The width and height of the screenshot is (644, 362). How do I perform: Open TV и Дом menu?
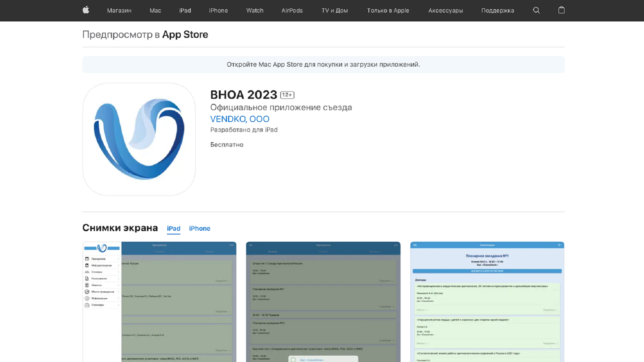click(x=334, y=10)
